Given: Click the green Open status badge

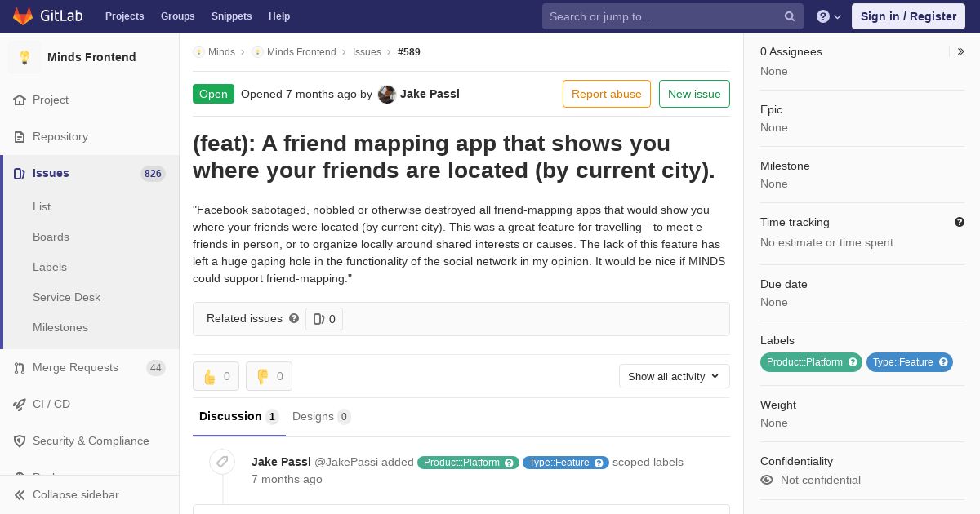Looking at the screenshot, I should click(213, 94).
